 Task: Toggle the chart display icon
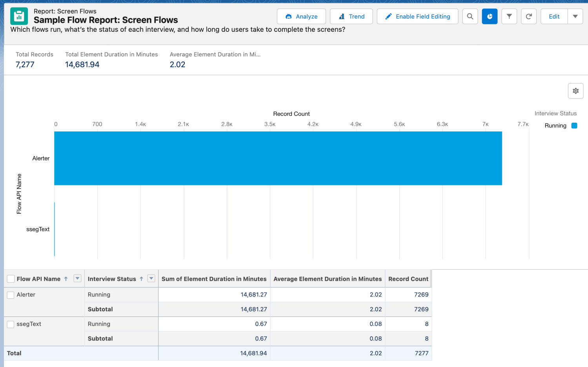pos(490,16)
